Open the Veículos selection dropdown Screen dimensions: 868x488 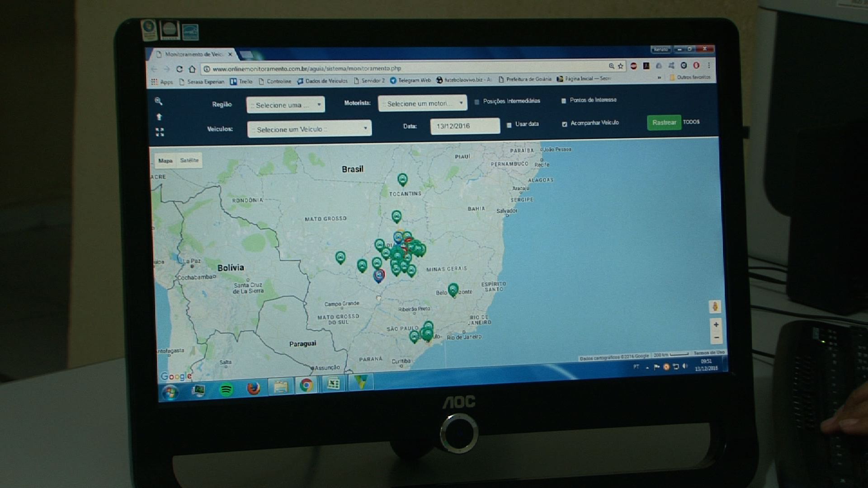(310, 129)
